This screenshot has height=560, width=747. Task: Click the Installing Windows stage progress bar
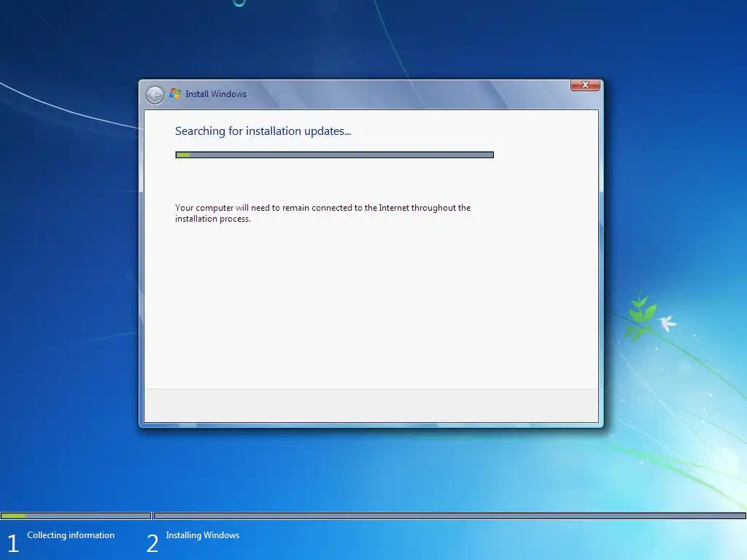point(449,516)
